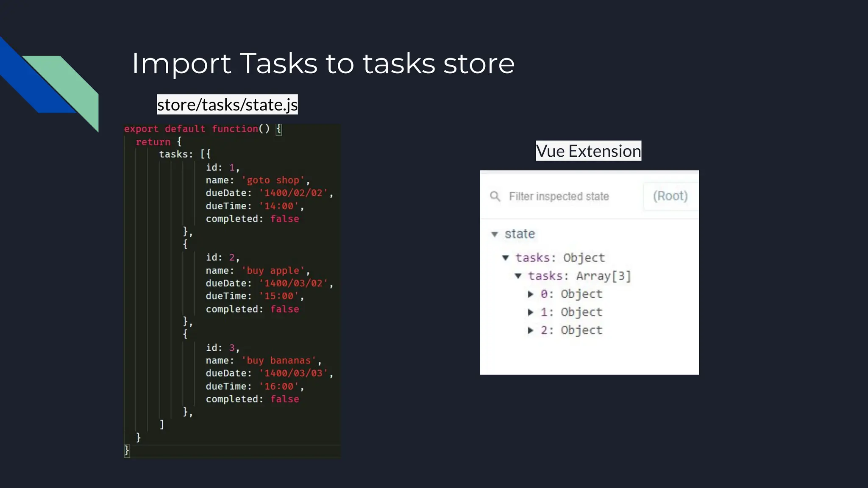Click the '0: Object' label
Image resolution: width=868 pixels, height=488 pixels.
click(571, 294)
